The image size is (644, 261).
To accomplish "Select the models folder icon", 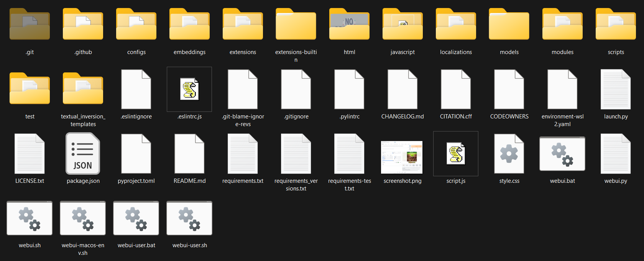I will [x=509, y=25].
